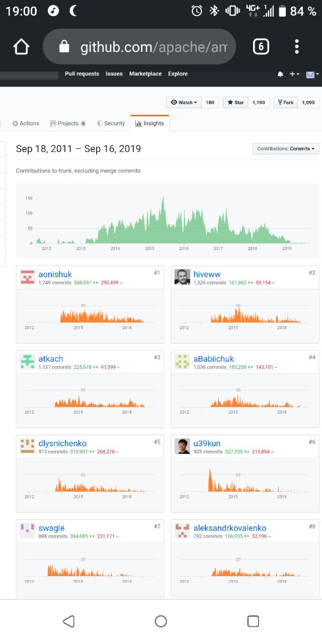Screen dimensions: 322x644
Task: View atkach's 1,137 commits
Action: pyautogui.click(x=55, y=367)
